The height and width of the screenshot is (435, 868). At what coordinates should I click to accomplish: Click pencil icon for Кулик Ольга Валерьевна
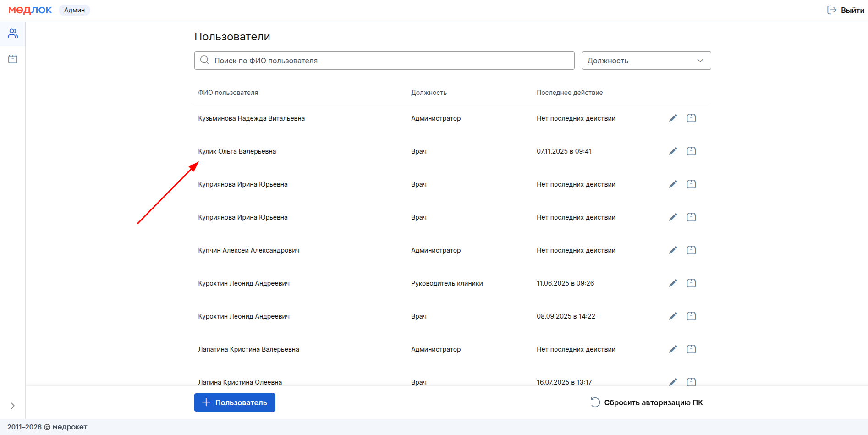[673, 151]
